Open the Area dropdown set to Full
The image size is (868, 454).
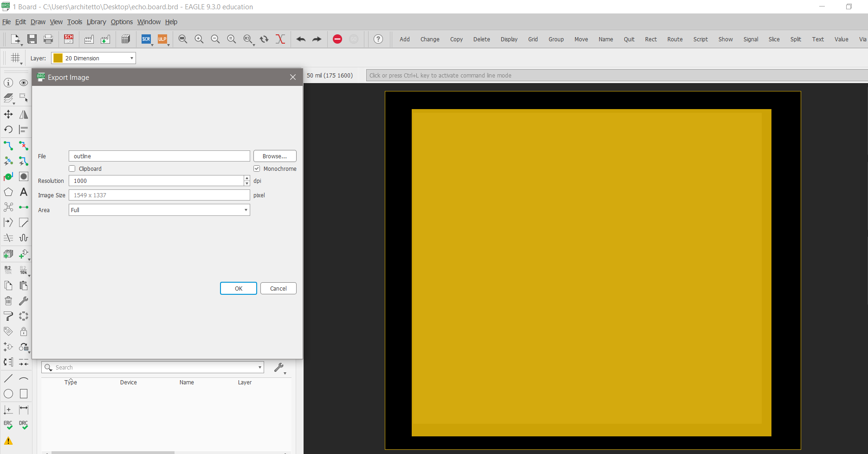(159, 210)
